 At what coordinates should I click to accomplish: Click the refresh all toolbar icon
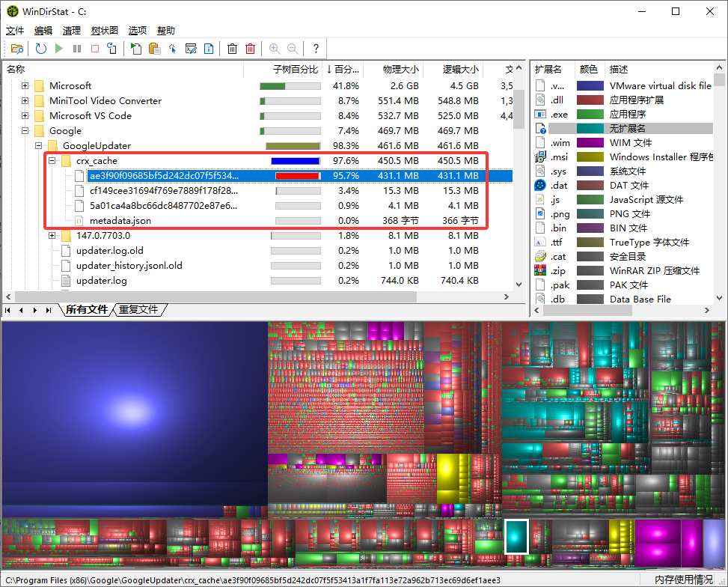point(41,49)
